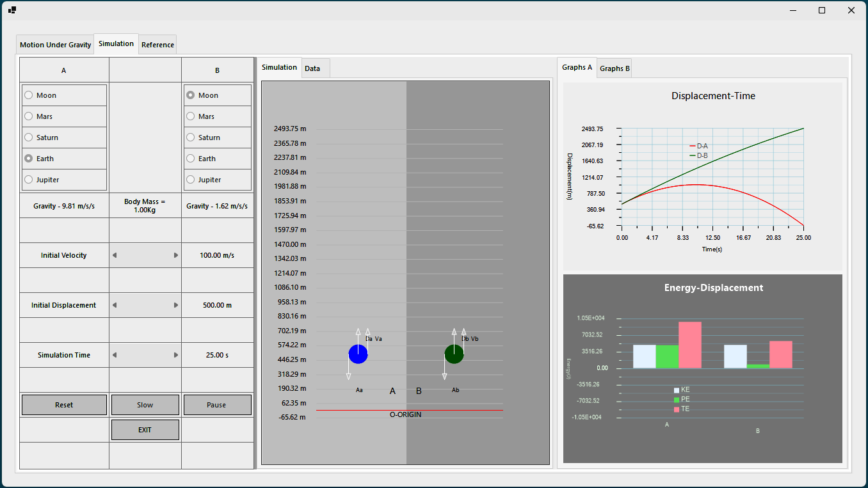This screenshot has height=488, width=868.
Task: Click the Gravity - 9.81 m/s/s label
Action: tap(64, 206)
